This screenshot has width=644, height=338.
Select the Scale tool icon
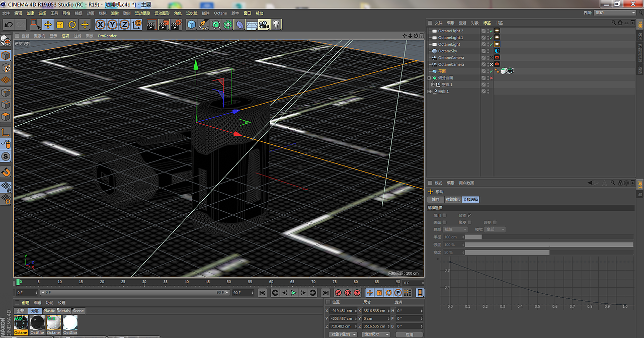[x=60, y=24]
